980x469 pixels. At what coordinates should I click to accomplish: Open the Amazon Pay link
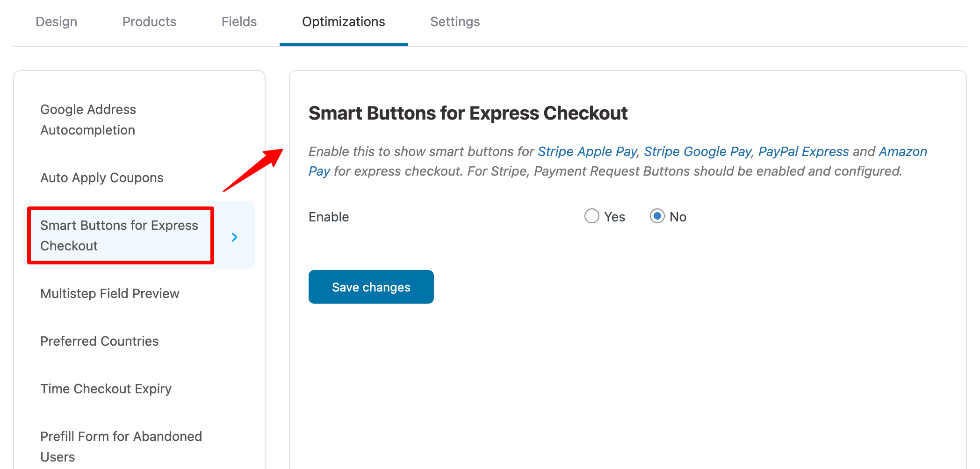coord(903,151)
